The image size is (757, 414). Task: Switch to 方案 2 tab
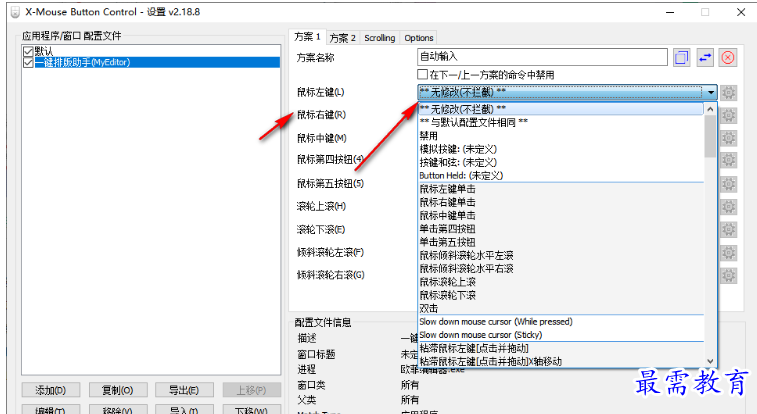343,38
